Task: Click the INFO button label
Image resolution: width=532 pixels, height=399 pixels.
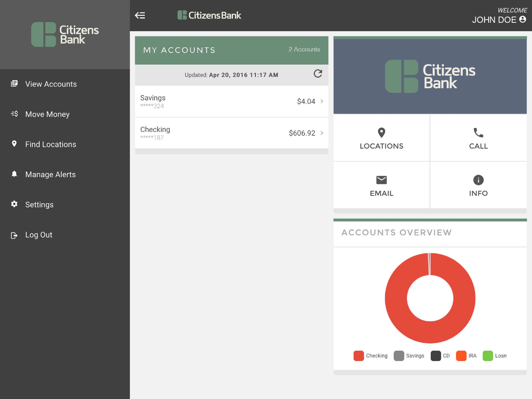Action: 478,193
